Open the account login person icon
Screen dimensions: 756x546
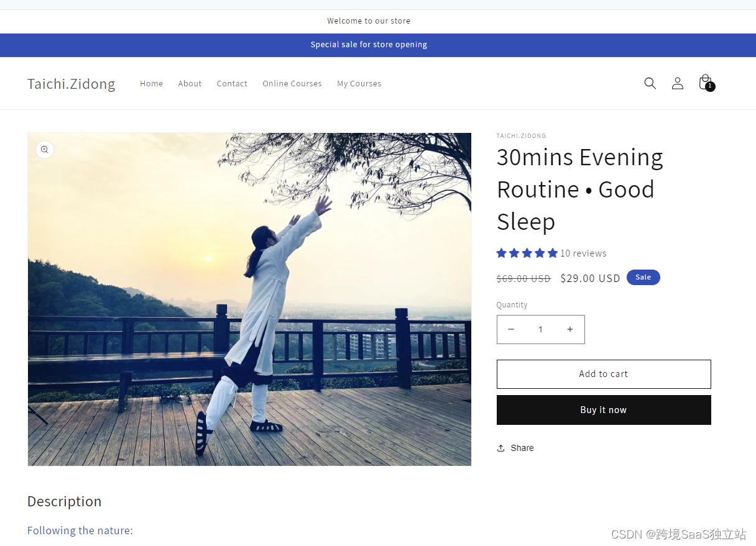(677, 83)
